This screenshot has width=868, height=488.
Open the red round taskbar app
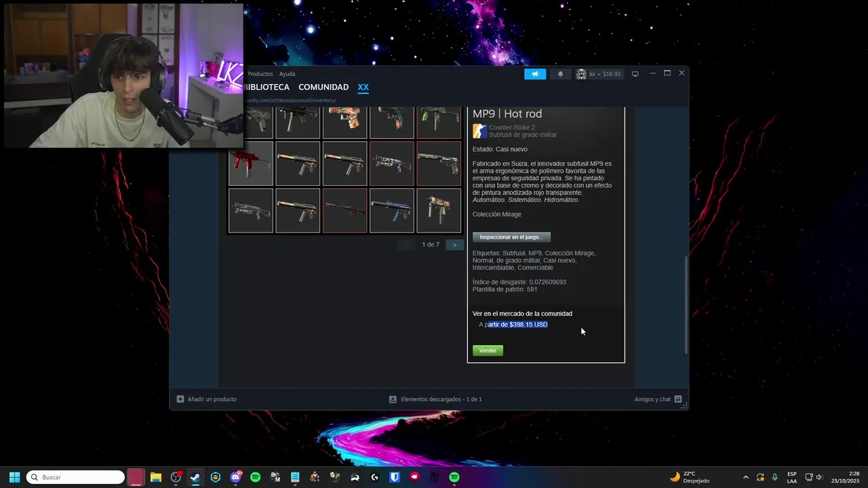click(x=414, y=477)
